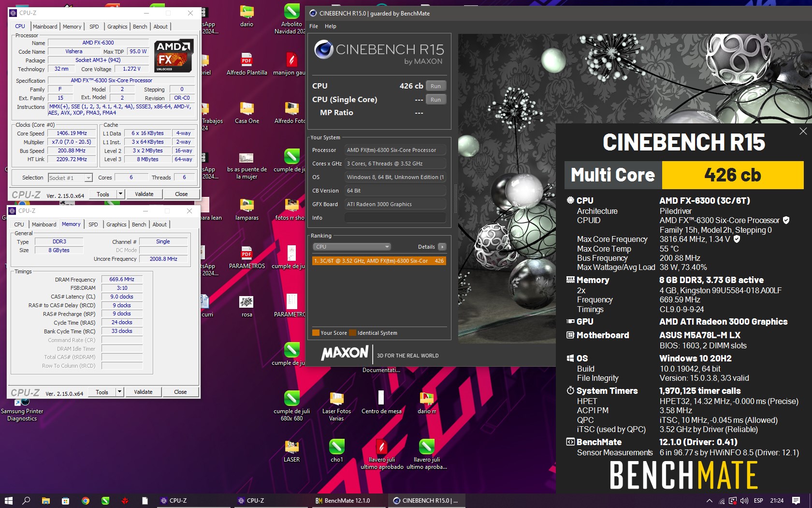Expand the ranking Details arrow in Cinebench
Image resolution: width=812 pixels, height=508 pixels.
coord(442,247)
